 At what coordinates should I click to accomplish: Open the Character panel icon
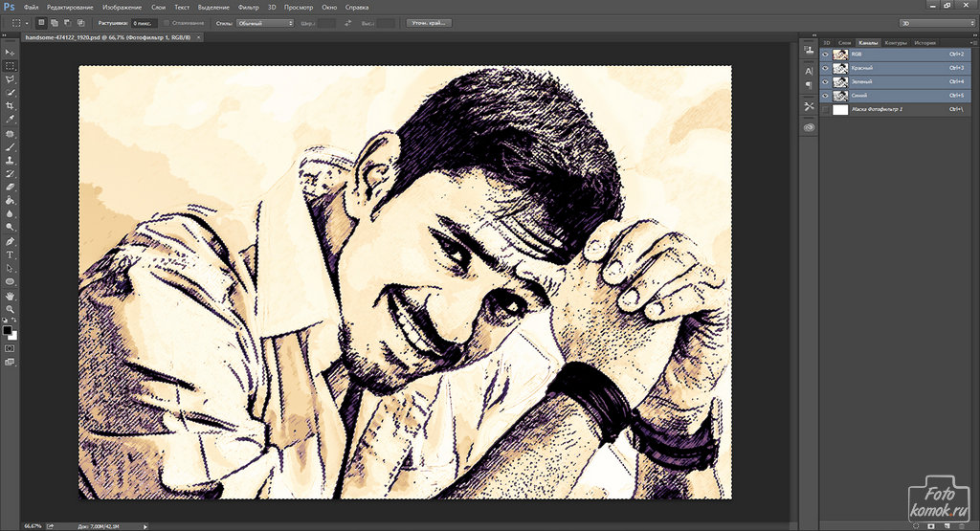(x=809, y=71)
